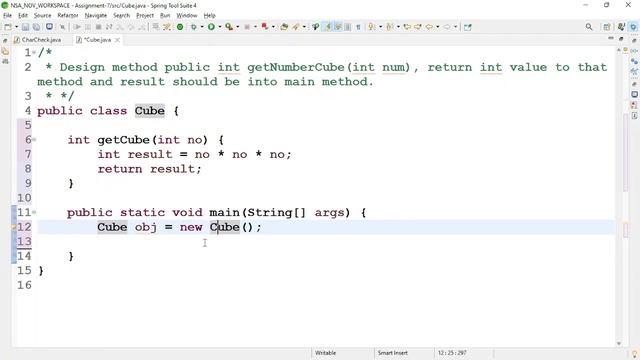Open the Help menu
The image size is (640, 360).
click(x=209, y=16)
